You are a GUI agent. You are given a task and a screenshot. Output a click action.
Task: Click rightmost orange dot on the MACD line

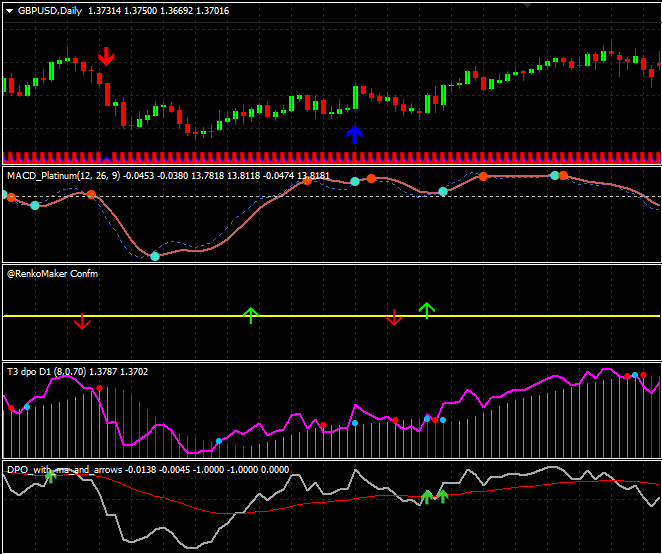click(x=563, y=176)
